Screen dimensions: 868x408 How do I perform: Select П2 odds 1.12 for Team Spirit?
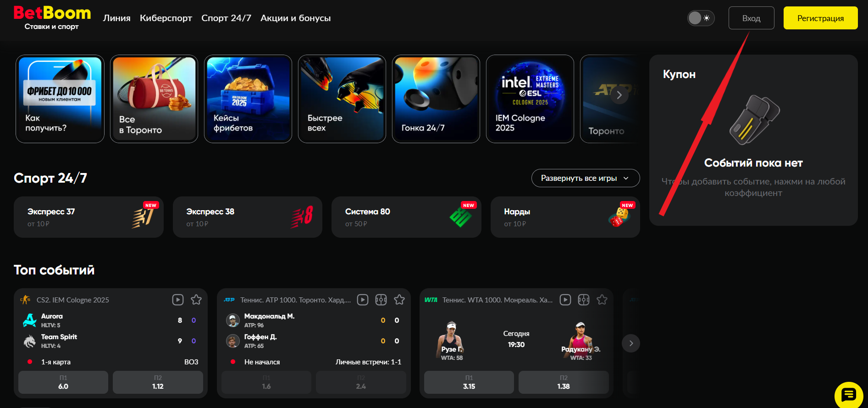158,382
